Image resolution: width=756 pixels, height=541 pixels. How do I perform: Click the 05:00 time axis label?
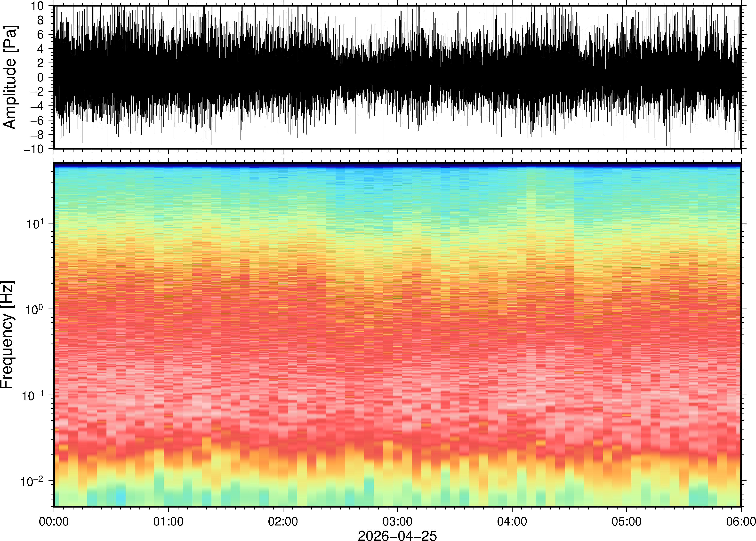626,521
